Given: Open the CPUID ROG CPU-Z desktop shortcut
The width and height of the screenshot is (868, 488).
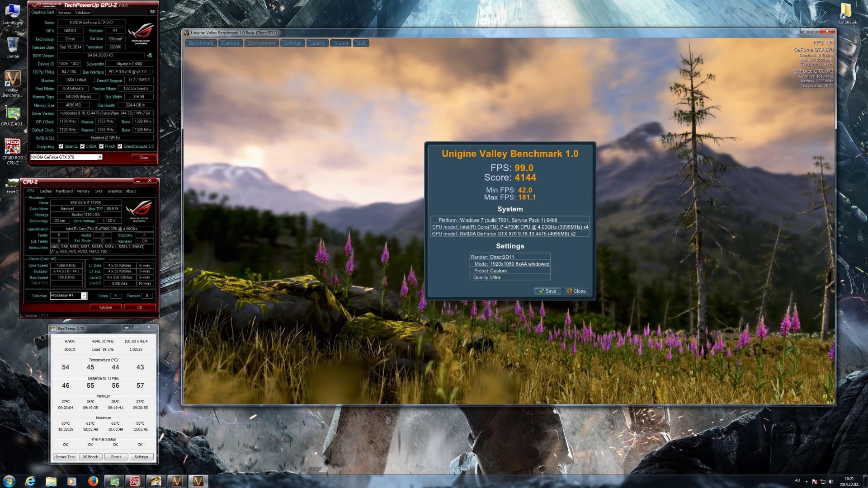Looking at the screenshot, I should click(13, 151).
